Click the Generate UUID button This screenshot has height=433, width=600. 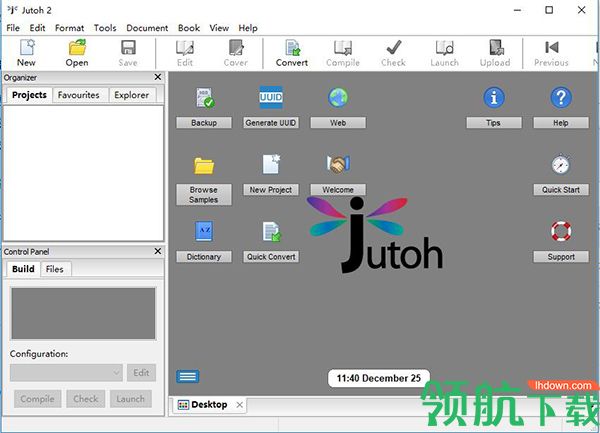point(271,123)
